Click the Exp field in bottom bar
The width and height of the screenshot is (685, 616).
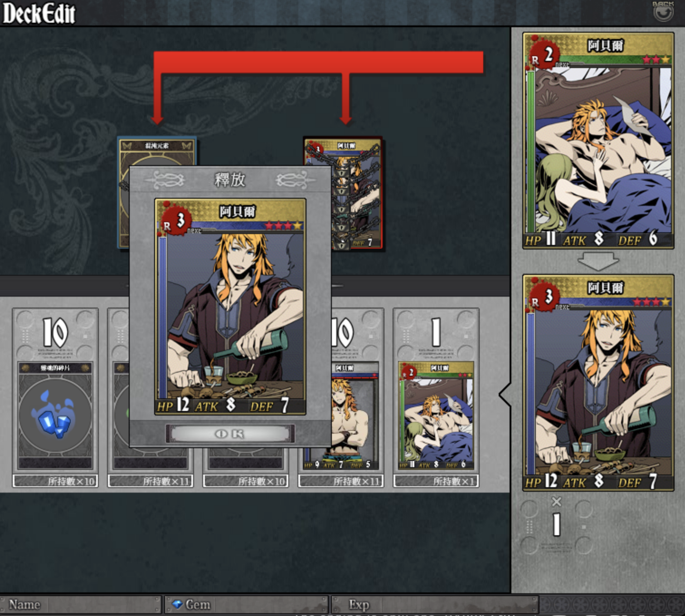pos(435,605)
